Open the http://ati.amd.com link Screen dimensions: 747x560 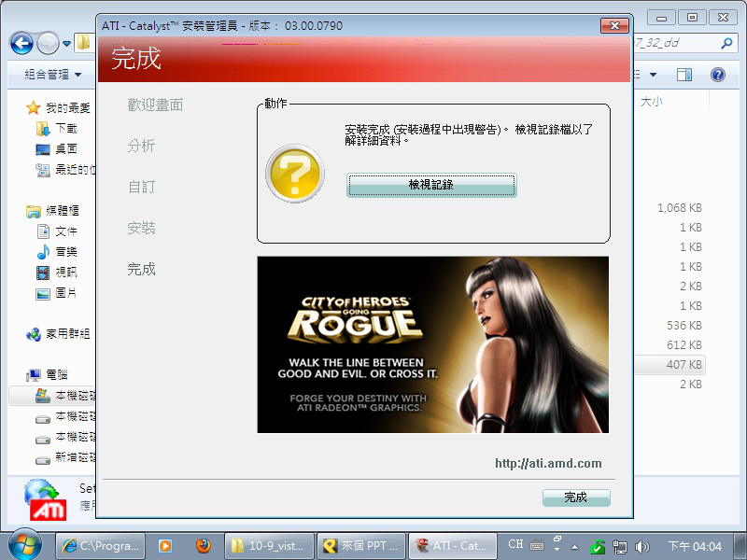548,463
